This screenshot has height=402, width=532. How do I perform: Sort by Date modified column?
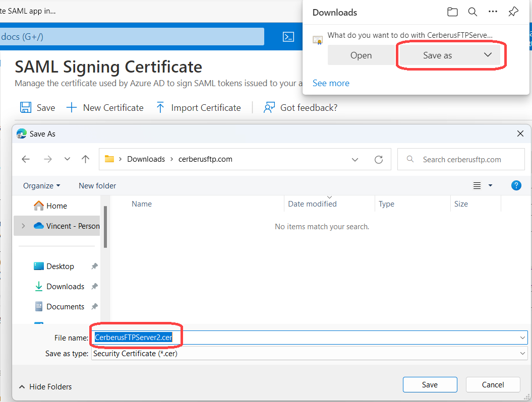pos(312,204)
